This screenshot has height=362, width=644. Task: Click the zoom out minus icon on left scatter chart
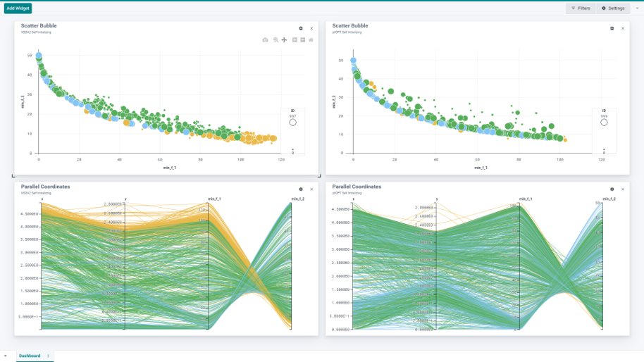[x=302, y=40]
